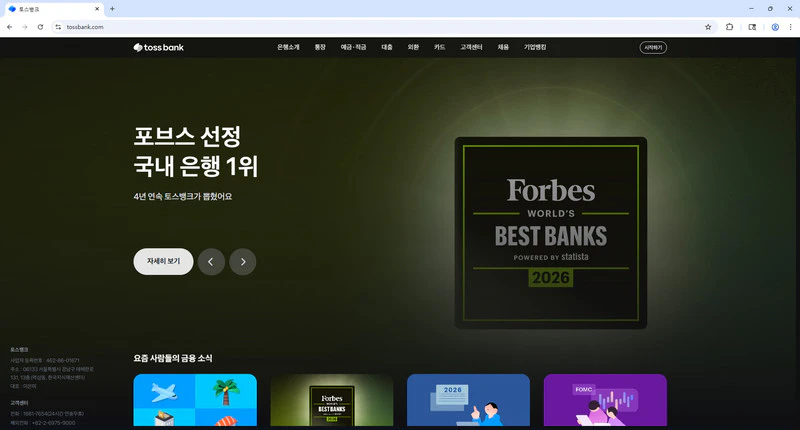Open site information icon beside tossbank.com
This screenshot has width=800, height=430.
pos(58,27)
